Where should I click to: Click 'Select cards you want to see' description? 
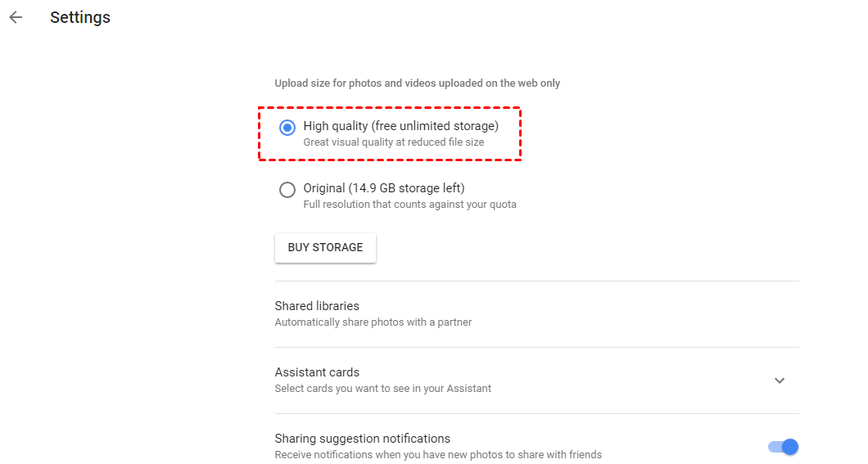383,389
